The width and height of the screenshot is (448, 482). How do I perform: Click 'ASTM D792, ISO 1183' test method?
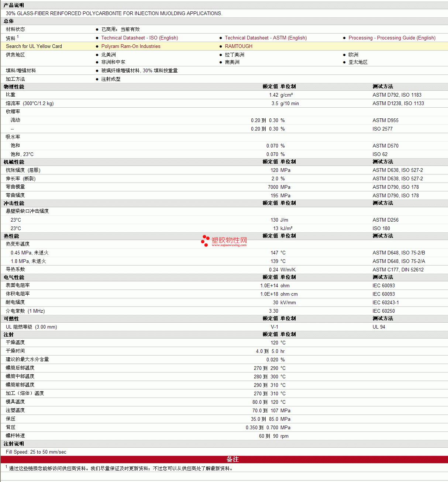pos(397,95)
